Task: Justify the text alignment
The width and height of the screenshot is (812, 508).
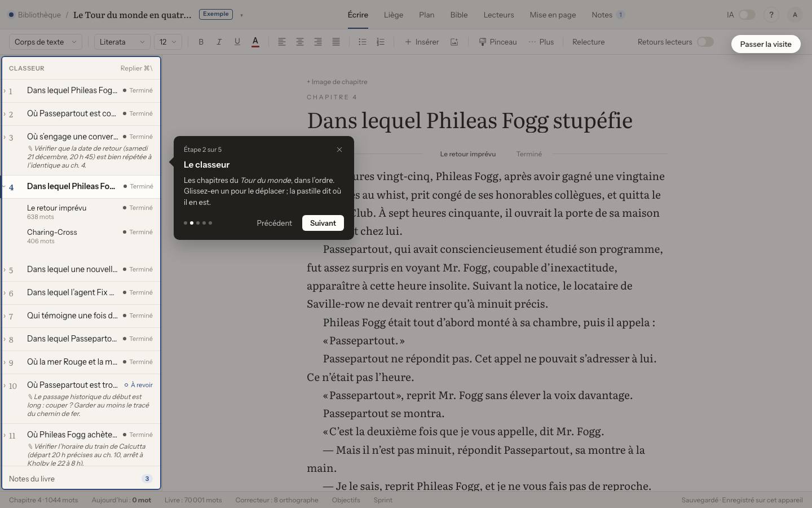Action: coord(336,42)
